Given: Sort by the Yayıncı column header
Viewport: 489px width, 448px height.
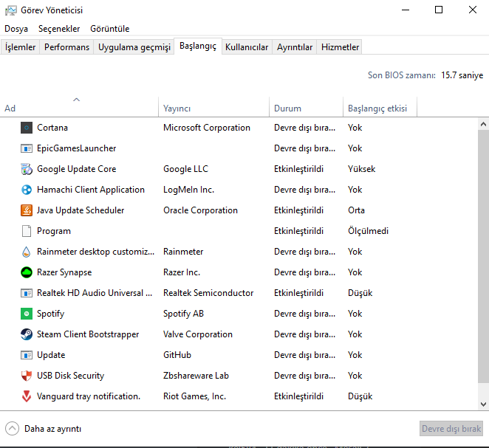Looking at the screenshot, I should click(x=214, y=107).
